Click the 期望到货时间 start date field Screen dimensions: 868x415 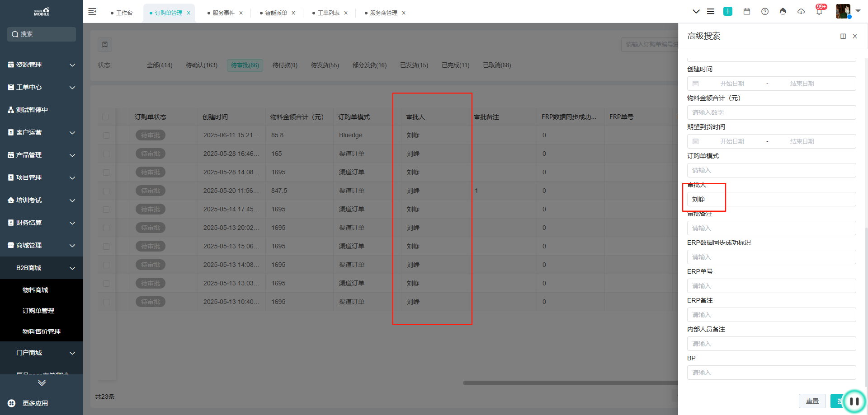pos(732,141)
